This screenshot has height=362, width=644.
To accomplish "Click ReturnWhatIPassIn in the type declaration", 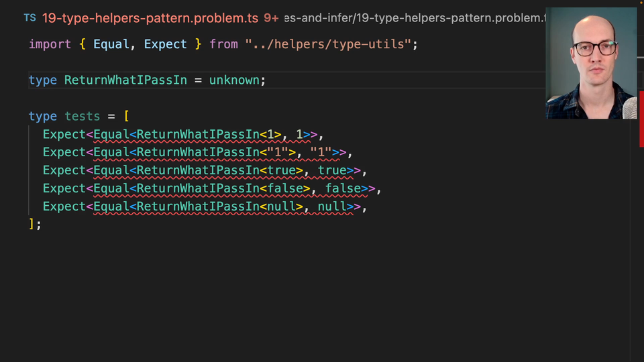I will (125, 80).
